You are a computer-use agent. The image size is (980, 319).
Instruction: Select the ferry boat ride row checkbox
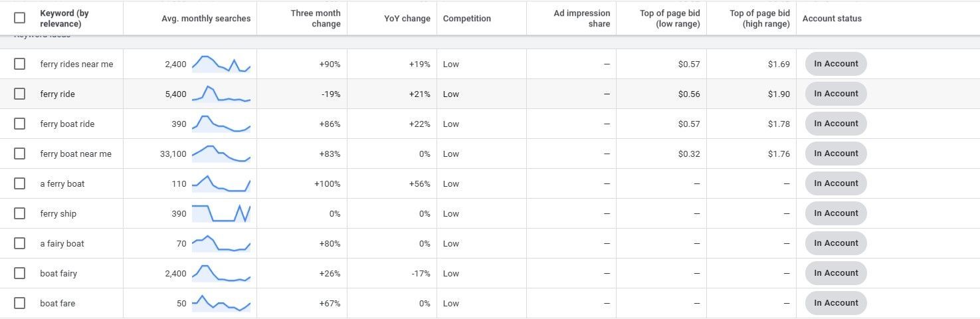pyautogui.click(x=19, y=124)
